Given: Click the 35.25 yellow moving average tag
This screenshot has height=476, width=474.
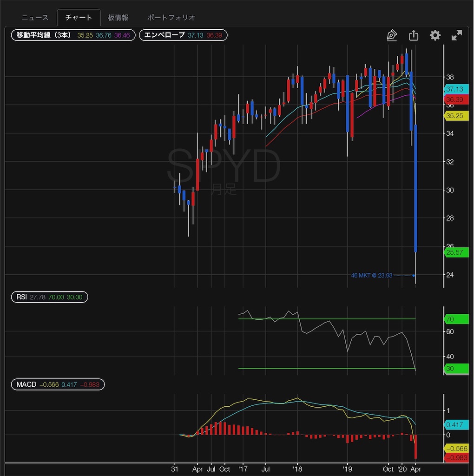Looking at the screenshot, I should 456,116.
